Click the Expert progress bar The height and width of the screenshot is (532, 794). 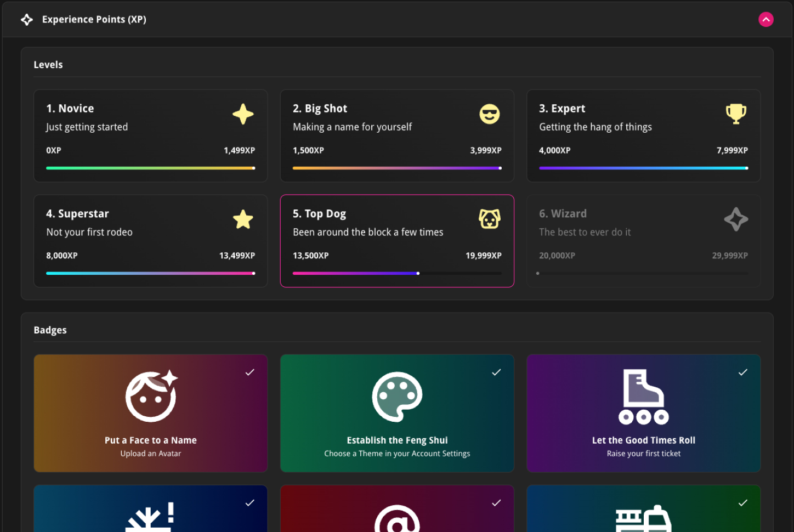click(644, 168)
